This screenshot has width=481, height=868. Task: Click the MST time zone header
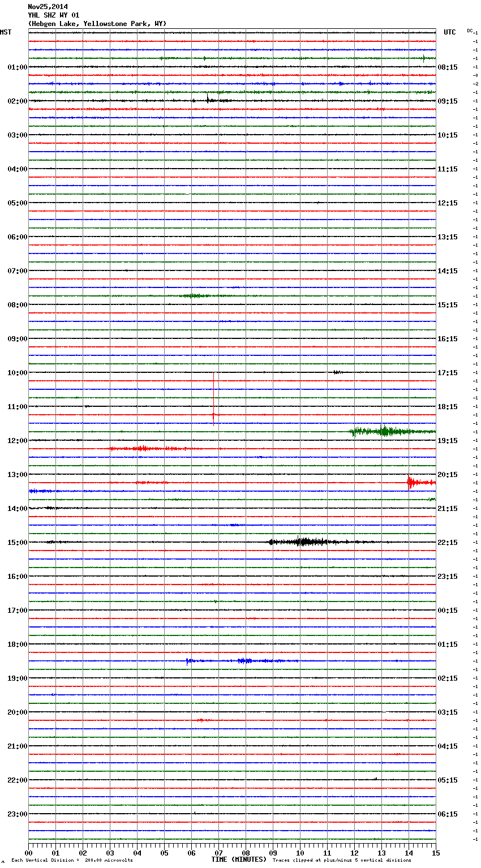(x=6, y=32)
